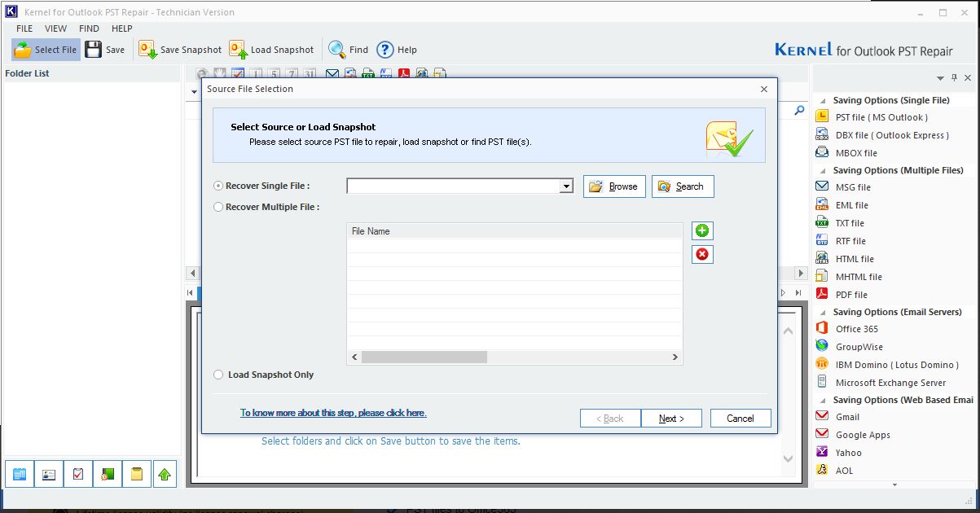The height and width of the screenshot is (513, 980).
Task: Click green up arrow icon in Folder List
Action: pyautogui.click(x=165, y=474)
